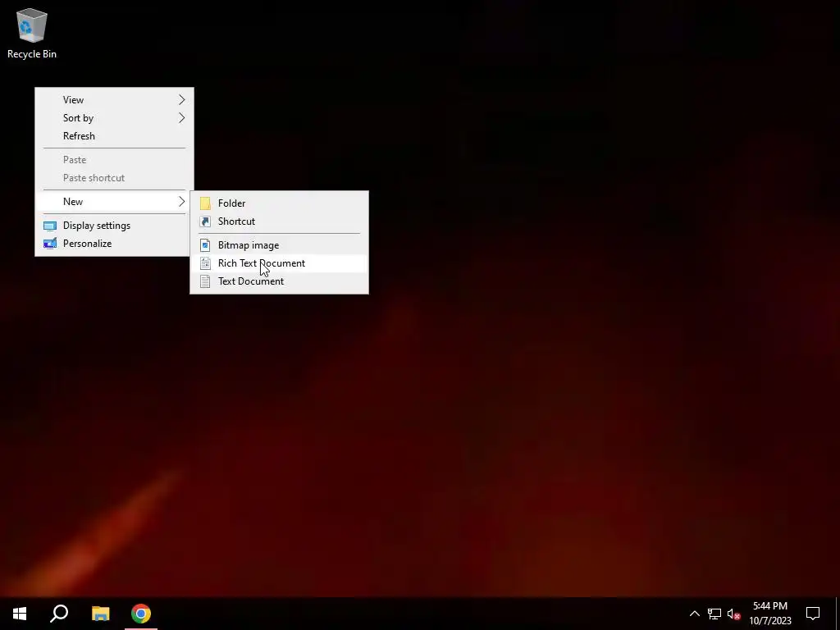
Task: Click the Rich Text Document file icon
Action: tap(205, 263)
